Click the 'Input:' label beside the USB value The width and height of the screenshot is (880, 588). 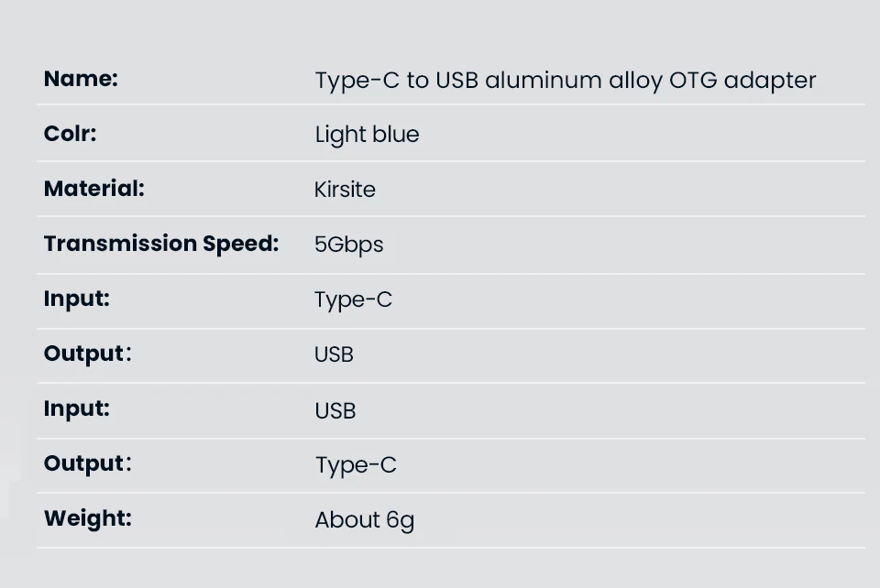click(76, 408)
